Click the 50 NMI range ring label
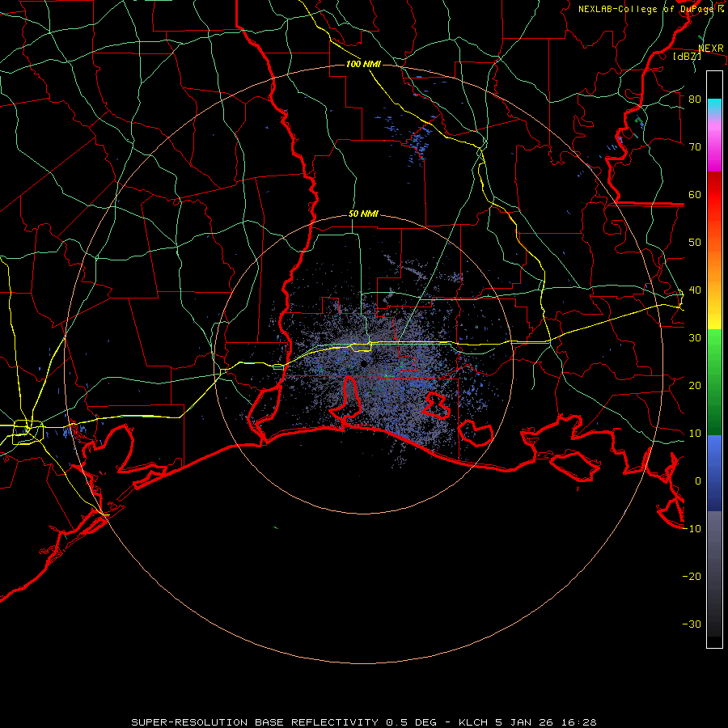 (363, 214)
